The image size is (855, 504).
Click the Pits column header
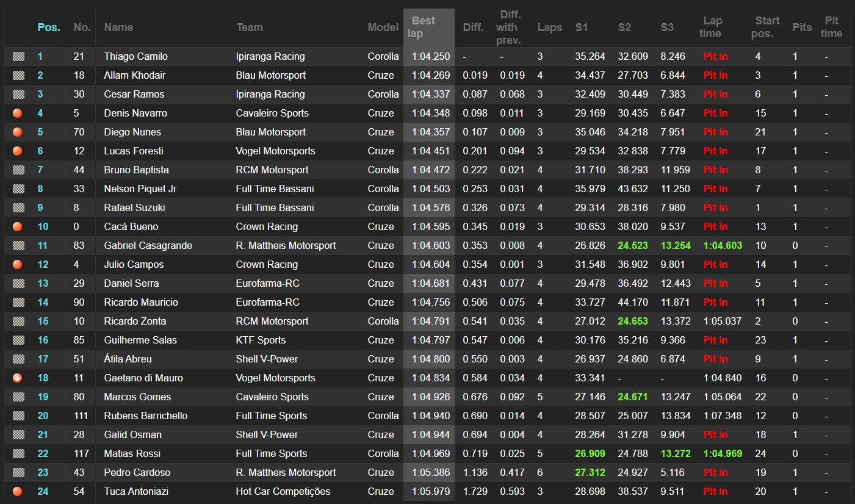(x=802, y=27)
